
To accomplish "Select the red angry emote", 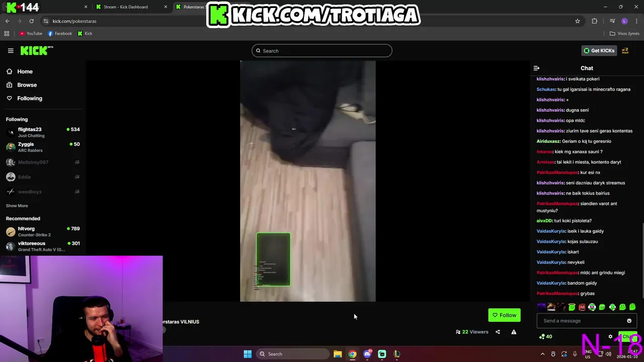I will pos(582,307).
